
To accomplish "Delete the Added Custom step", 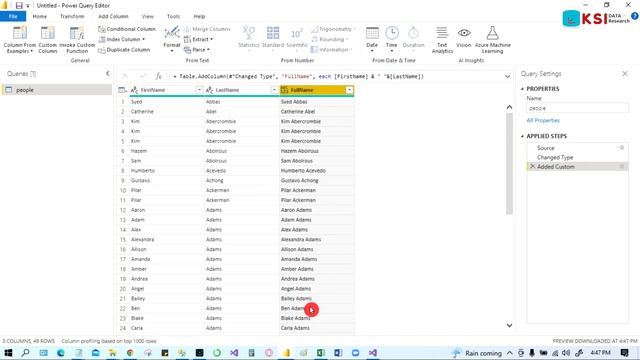I will tap(532, 167).
